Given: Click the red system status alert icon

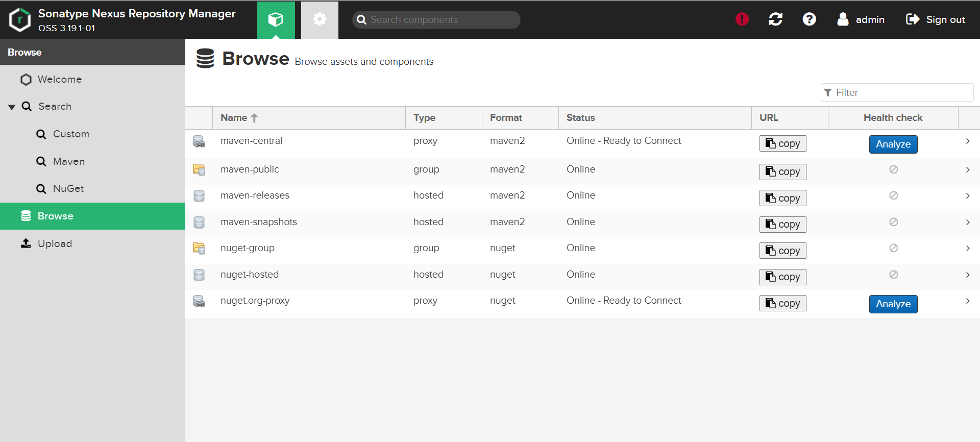Looking at the screenshot, I should [x=742, y=19].
